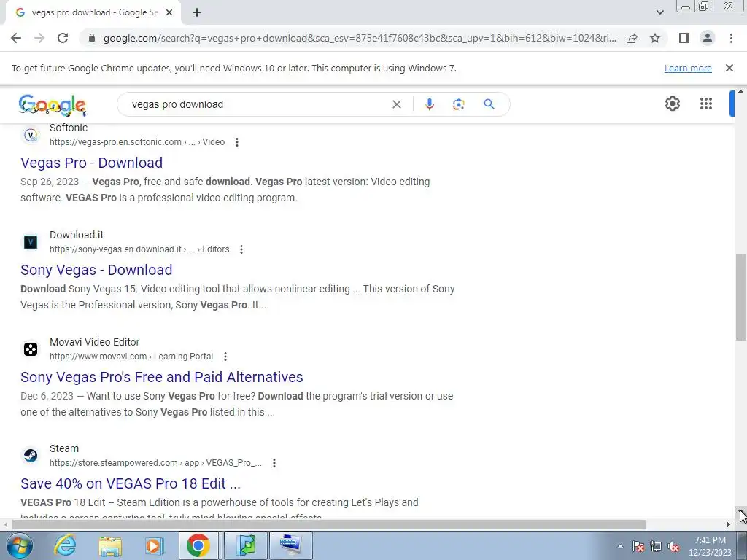This screenshot has width=747, height=560.
Task: Open more options for Download.it result
Action: coord(241,249)
